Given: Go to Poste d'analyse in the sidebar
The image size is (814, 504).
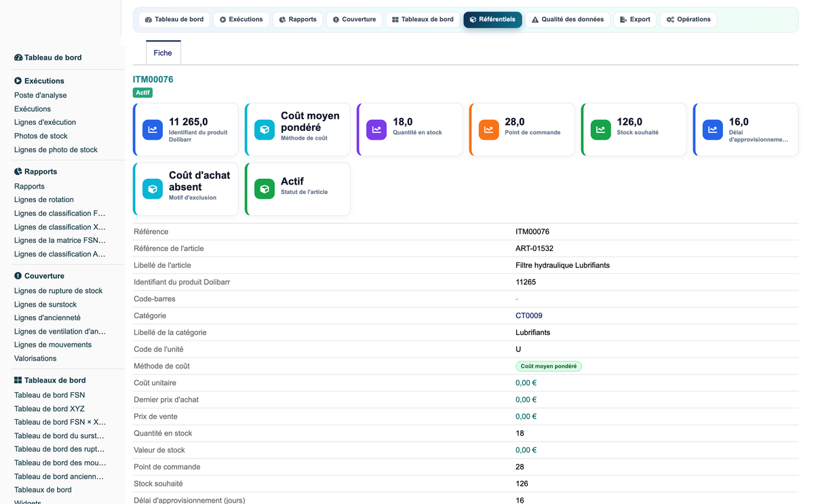Looking at the screenshot, I should tap(41, 96).
